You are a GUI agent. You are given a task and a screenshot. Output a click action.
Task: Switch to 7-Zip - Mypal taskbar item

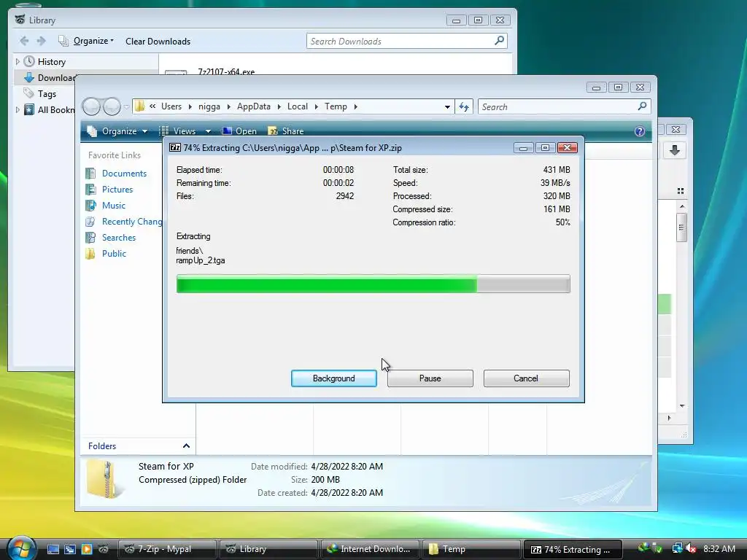click(167, 549)
